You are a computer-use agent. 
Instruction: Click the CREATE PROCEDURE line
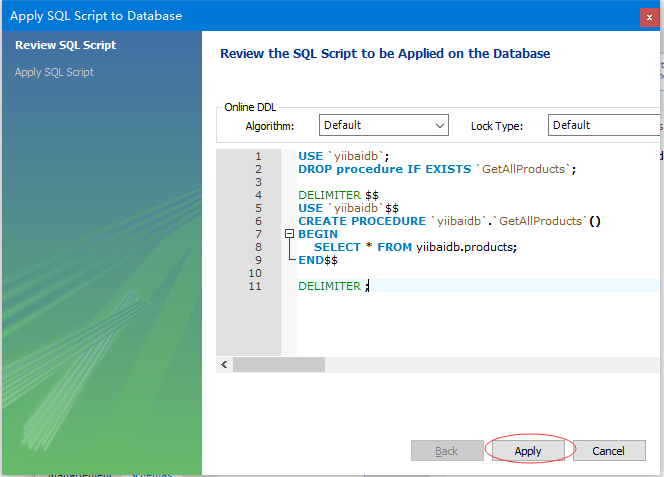click(x=449, y=221)
